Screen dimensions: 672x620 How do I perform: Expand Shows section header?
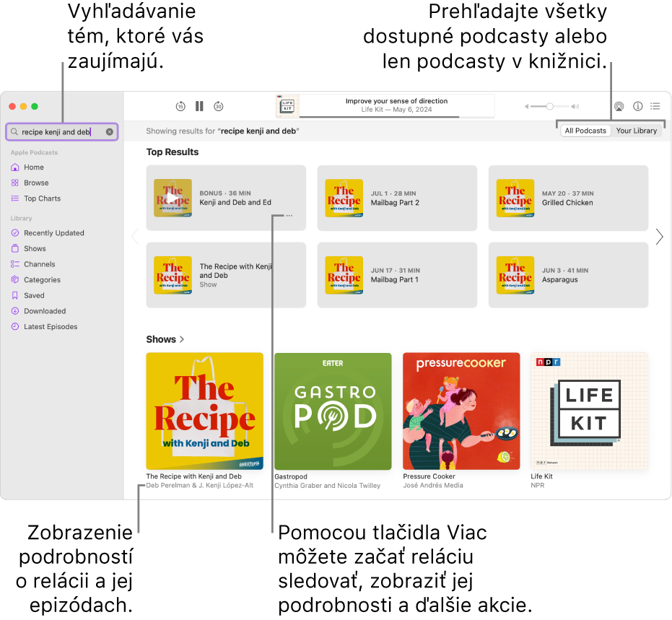[165, 339]
